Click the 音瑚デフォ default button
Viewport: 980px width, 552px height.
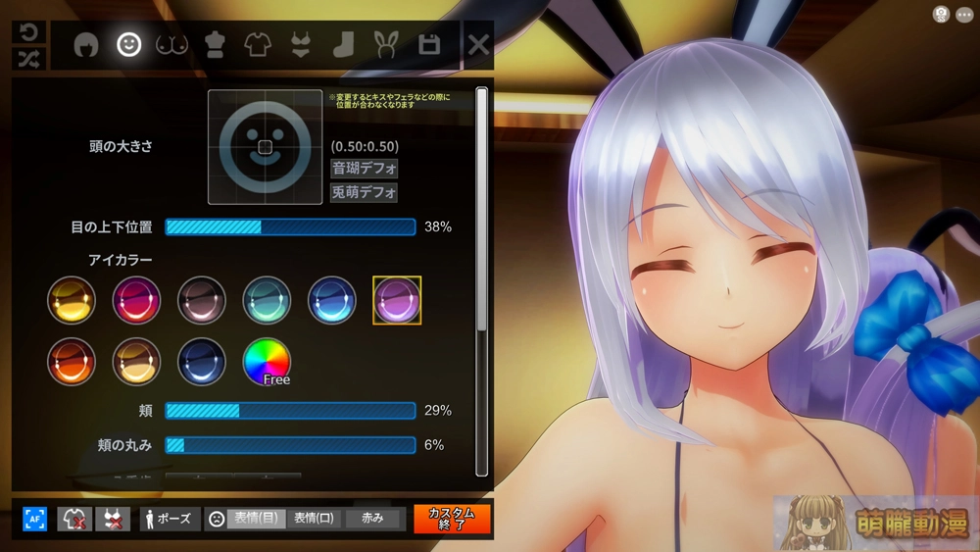coord(364,168)
